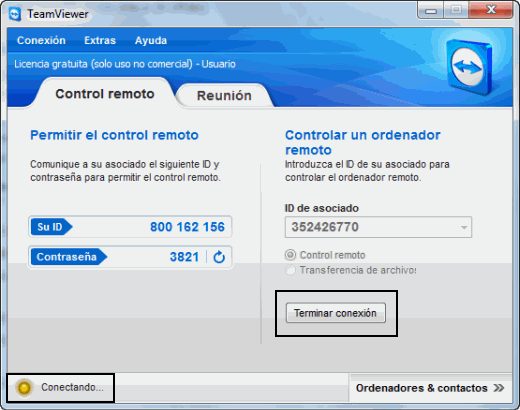Click the Contraseña value 3821
This screenshot has height=410, width=520.
point(184,257)
